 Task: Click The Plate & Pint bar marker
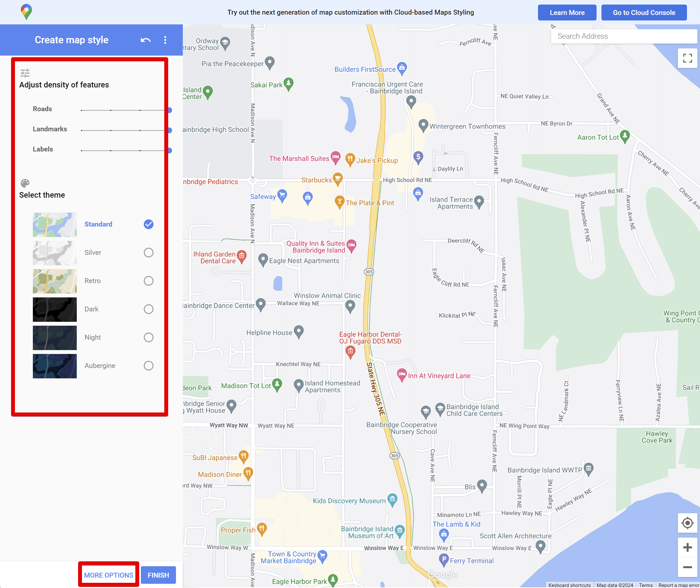pyautogui.click(x=340, y=202)
